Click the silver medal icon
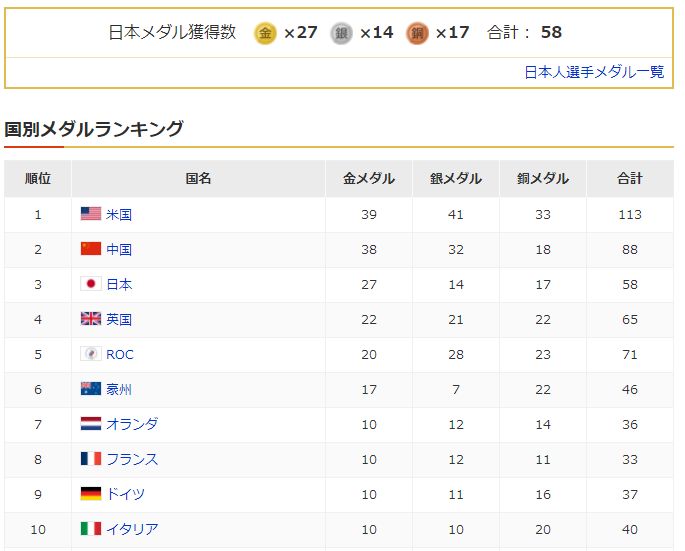Image resolution: width=685 pixels, height=551 pixels. tap(341, 33)
